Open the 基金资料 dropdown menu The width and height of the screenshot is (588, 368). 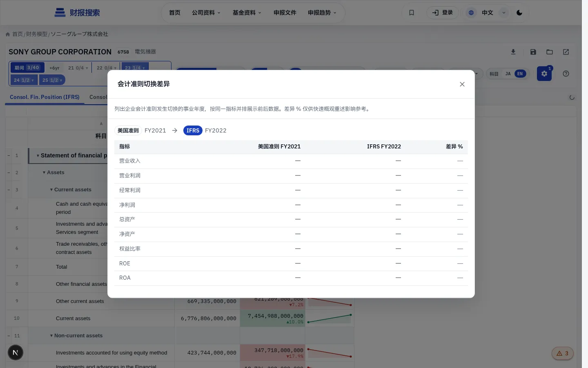247,13
